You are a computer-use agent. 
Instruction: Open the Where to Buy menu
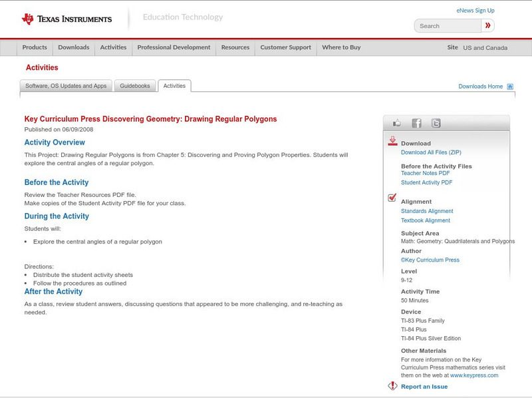[x=341, y=48]
